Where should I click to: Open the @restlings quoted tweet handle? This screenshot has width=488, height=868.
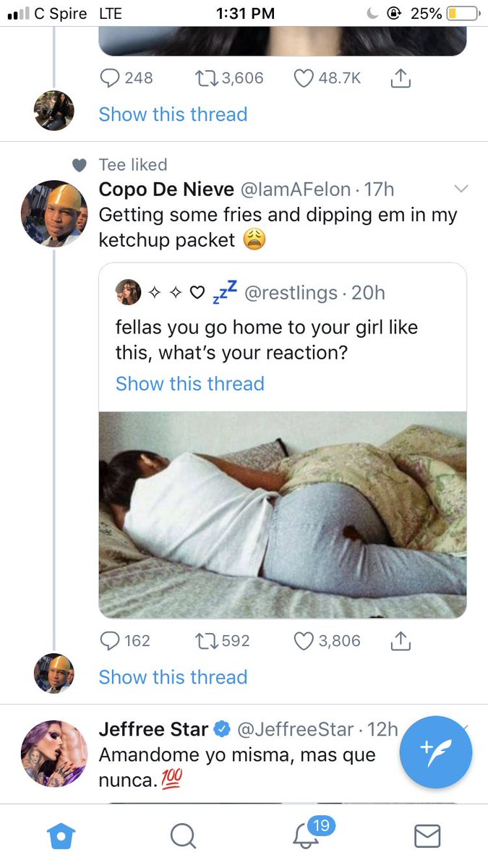[291, 292]
